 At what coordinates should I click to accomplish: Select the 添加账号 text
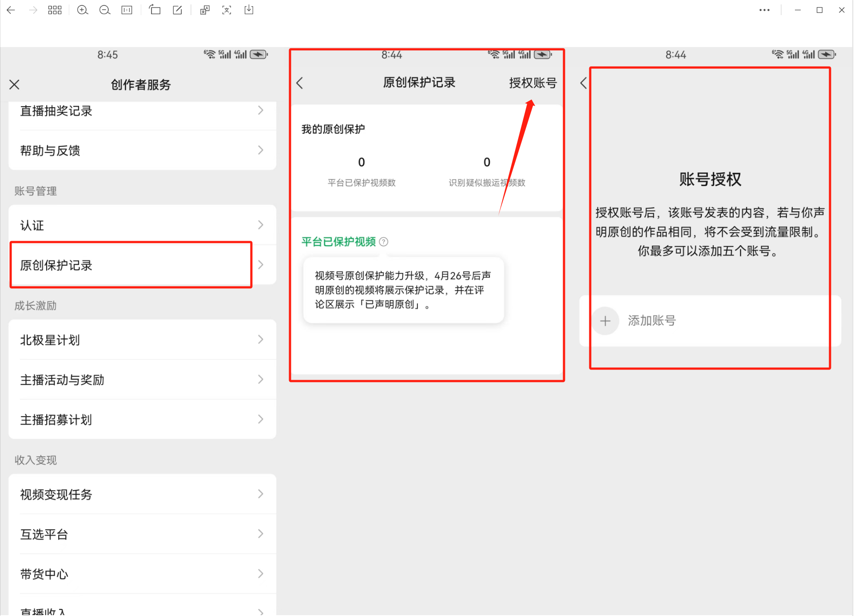pyautogui.click(x=651, y=321)
